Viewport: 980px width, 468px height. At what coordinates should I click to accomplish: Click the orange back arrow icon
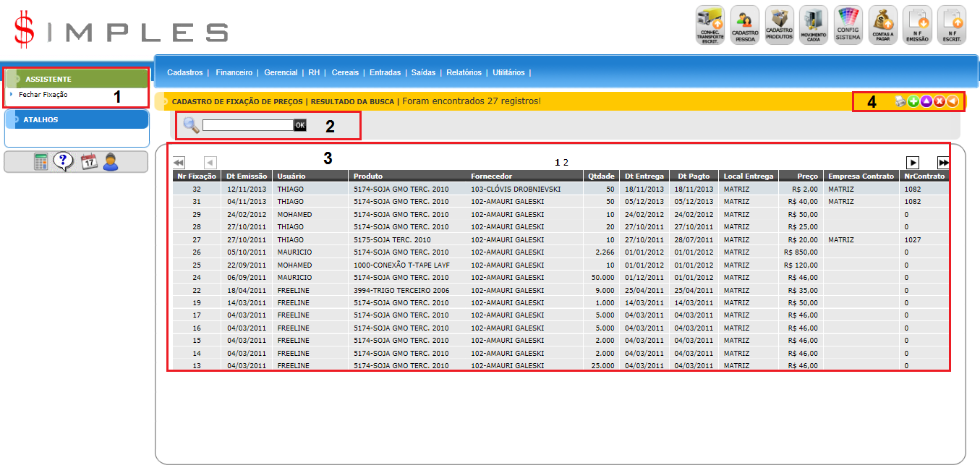coord(953,102)
